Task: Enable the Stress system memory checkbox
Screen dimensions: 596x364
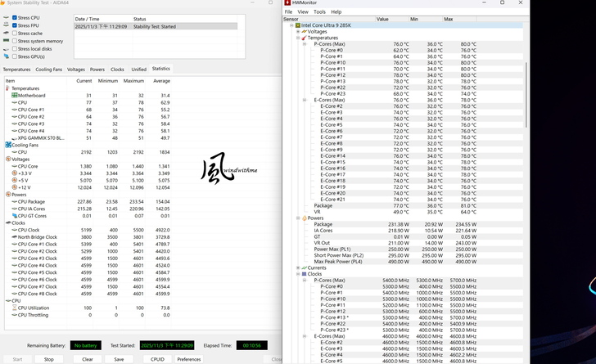Action: pyautogui.click(x=15, y=41)
